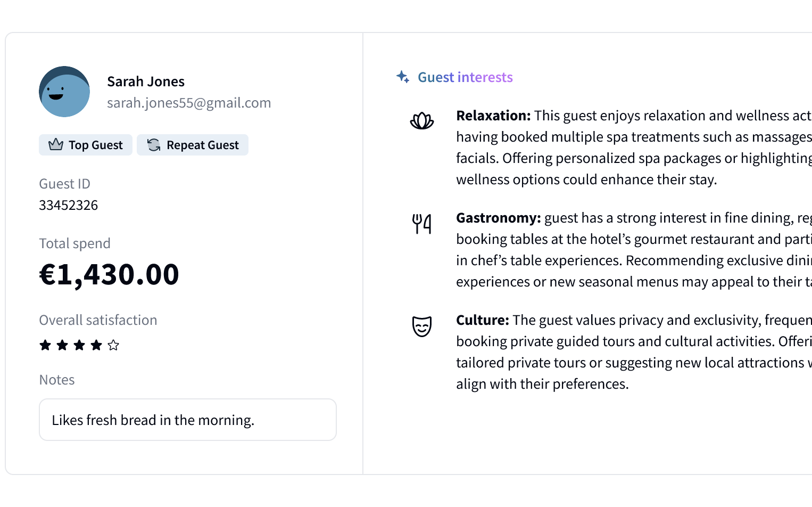Click the Sarah Jones name text

pos(146,81)
